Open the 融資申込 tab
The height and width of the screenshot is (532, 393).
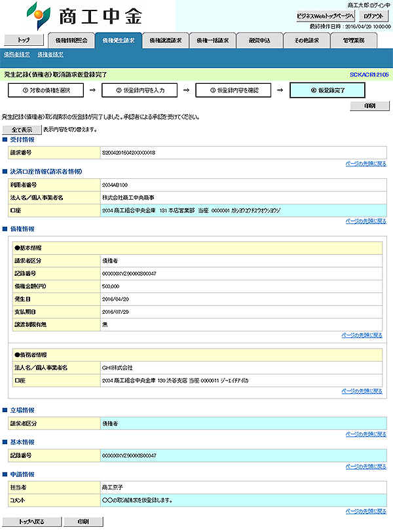point(260,41)
